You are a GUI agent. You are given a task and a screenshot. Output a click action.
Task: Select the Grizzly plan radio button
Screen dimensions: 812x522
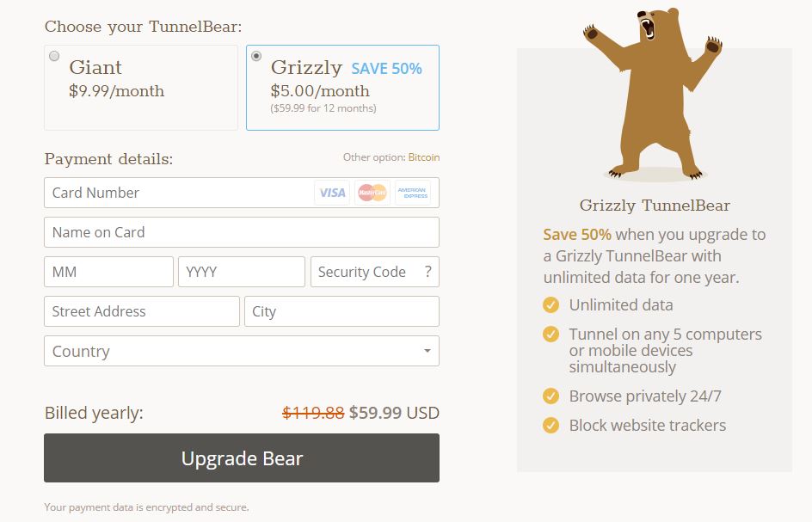tap(256, 56)
